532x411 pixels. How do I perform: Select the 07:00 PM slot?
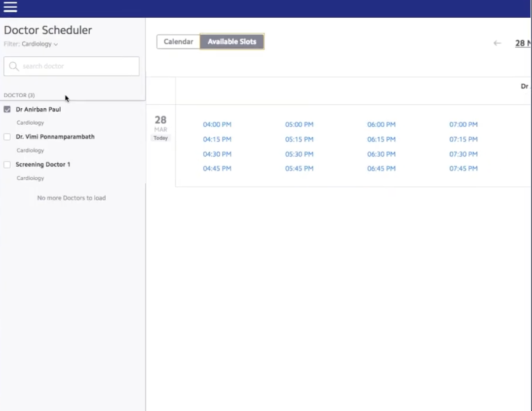463,124
